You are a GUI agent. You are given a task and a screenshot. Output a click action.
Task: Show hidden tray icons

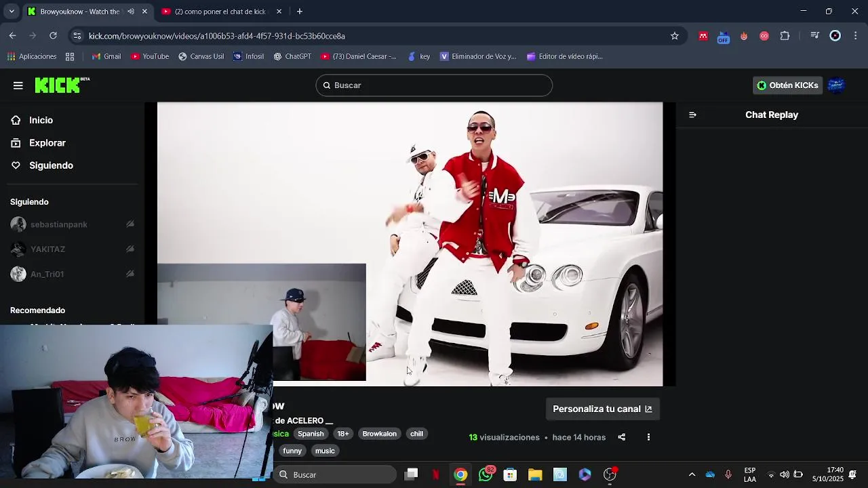click(x=692, y=474)
